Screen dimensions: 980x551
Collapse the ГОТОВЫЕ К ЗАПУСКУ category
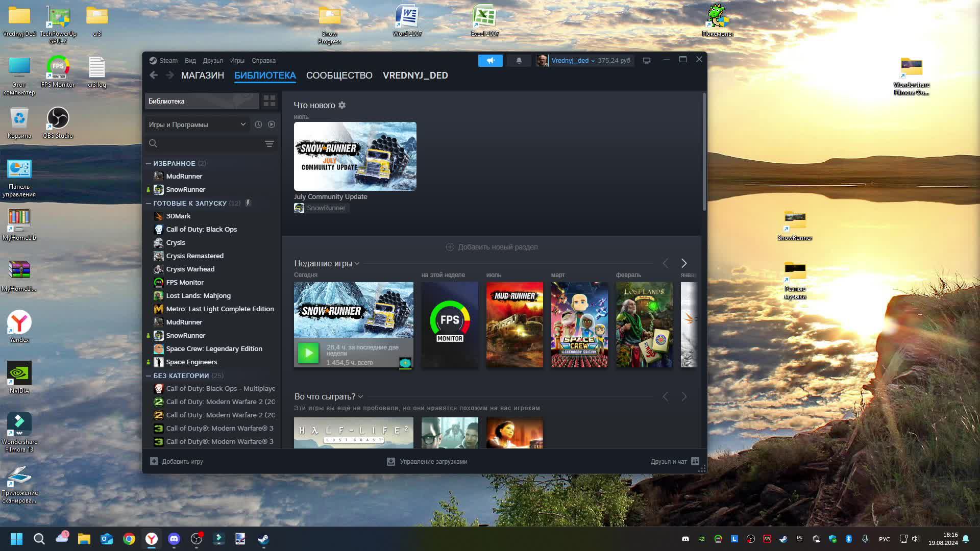click(x=149, y=203)
